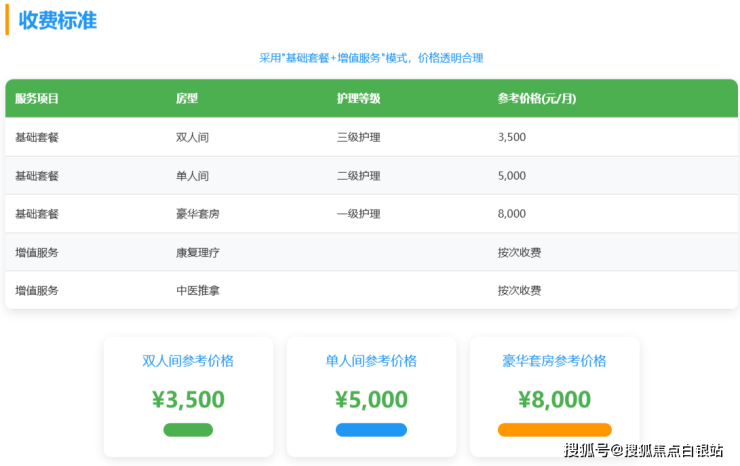This screenshot has height=466, width=740.
Task: Click the 康复理疗 service cell
Action: (198, 252)
